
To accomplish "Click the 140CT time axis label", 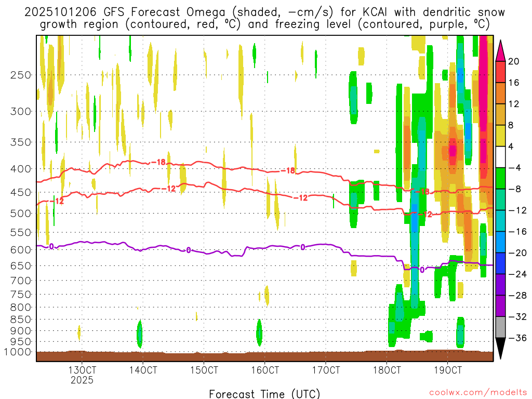I will click(143, 370).
